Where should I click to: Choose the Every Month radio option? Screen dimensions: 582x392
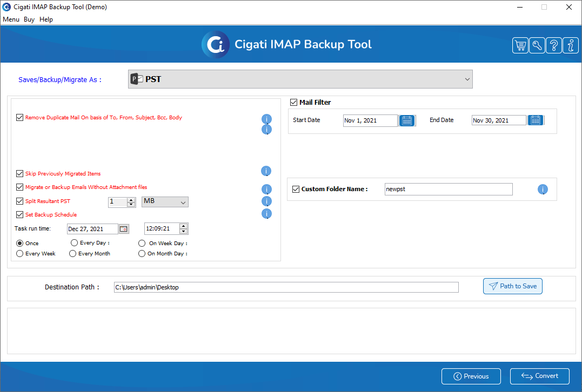(x=73, y=254)
